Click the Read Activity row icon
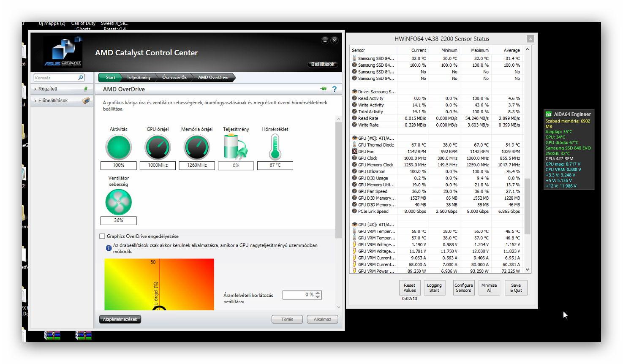 pos(354,98)
